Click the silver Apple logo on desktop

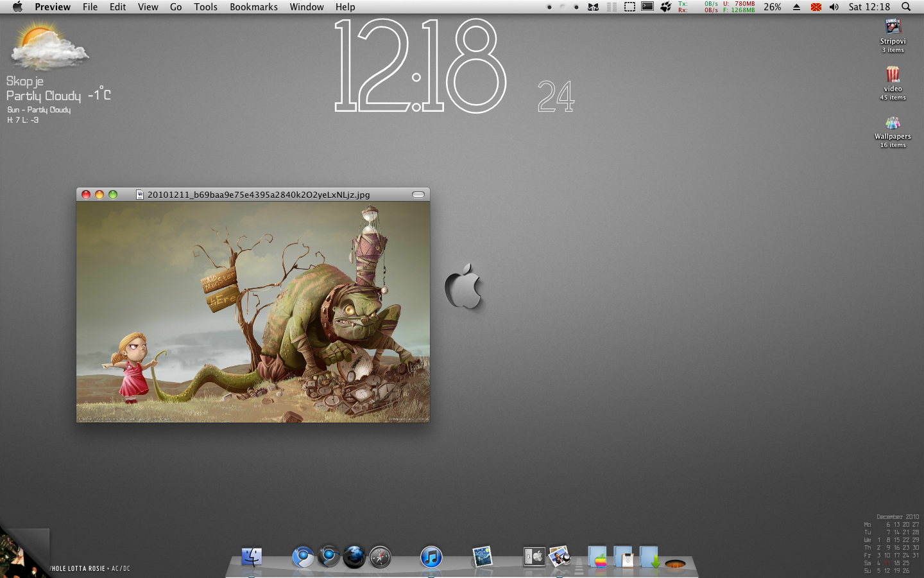pos(463,286)
